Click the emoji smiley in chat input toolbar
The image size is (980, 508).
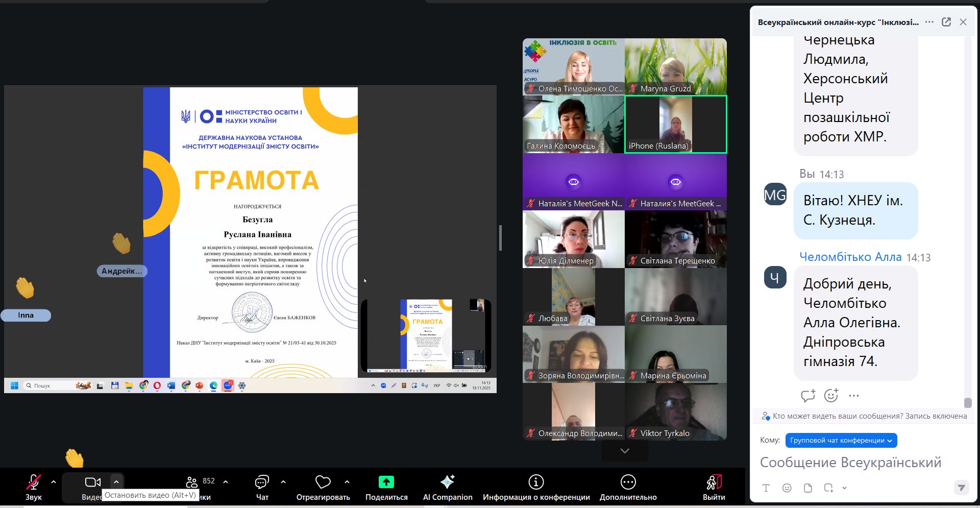click(787, 488)
